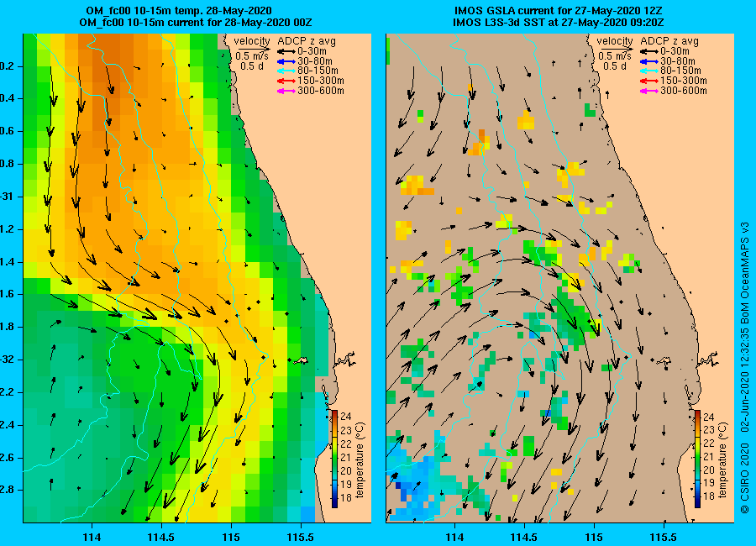Click longitude 114.5 label under right map
The width and height of the screenshot is (756, 546).
tap(523, 538)
